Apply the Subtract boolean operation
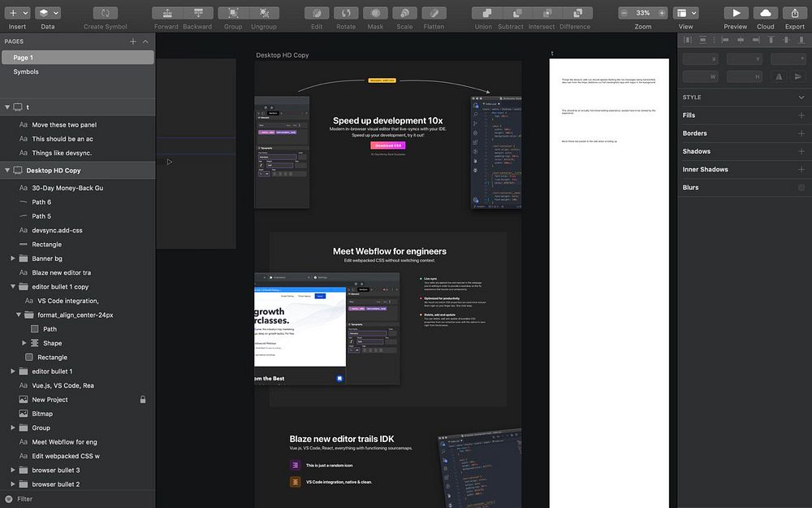 (x=517, y=13)
